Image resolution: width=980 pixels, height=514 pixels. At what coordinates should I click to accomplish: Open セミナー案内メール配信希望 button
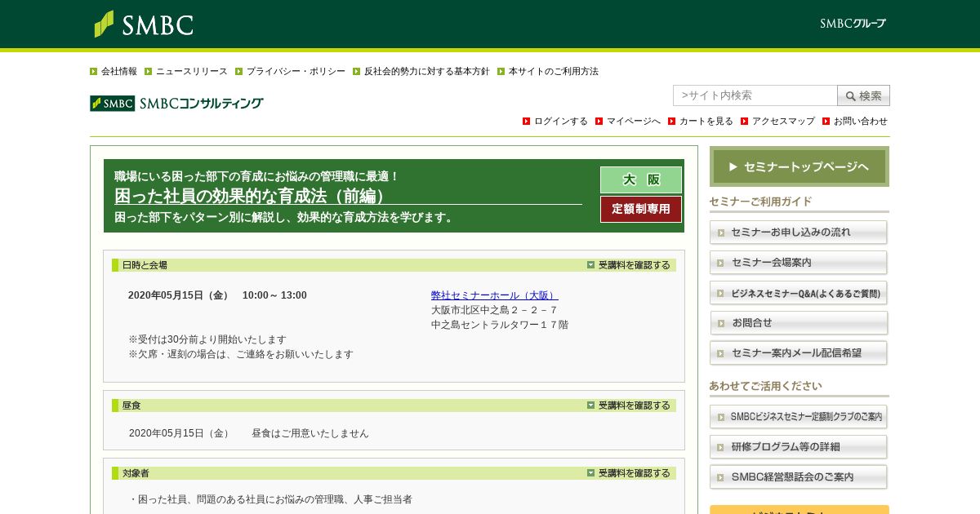(x=799, y=353)
